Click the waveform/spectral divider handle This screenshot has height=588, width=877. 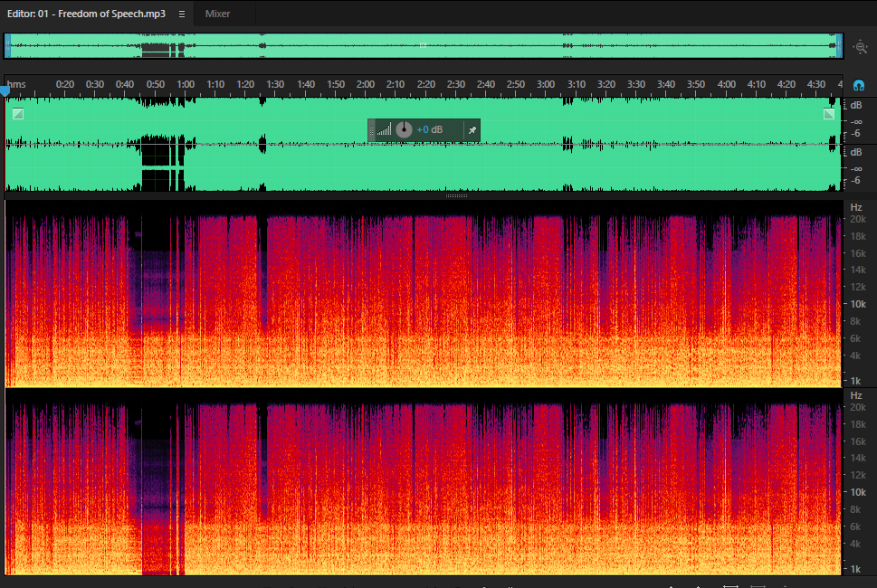click(456, 195)
